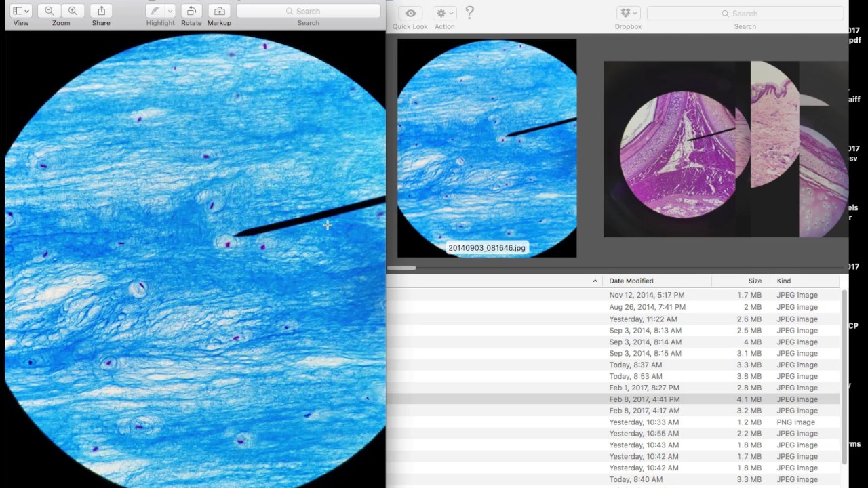The height and width of the screenshot is (488, 868).
Task: Select the row dated Yesterday, 10:55 AM
Action: (613, 434)
